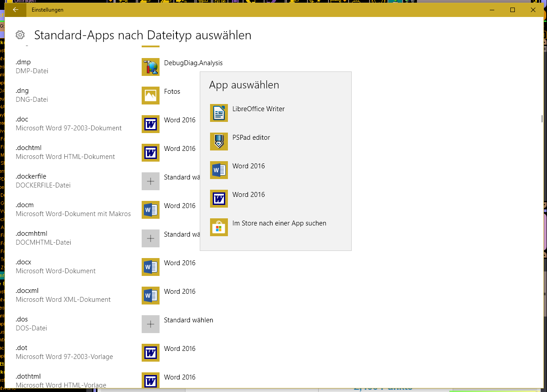
Task: Click Microsoft Word-Dokument description under .docx
Action: (56, 271)
